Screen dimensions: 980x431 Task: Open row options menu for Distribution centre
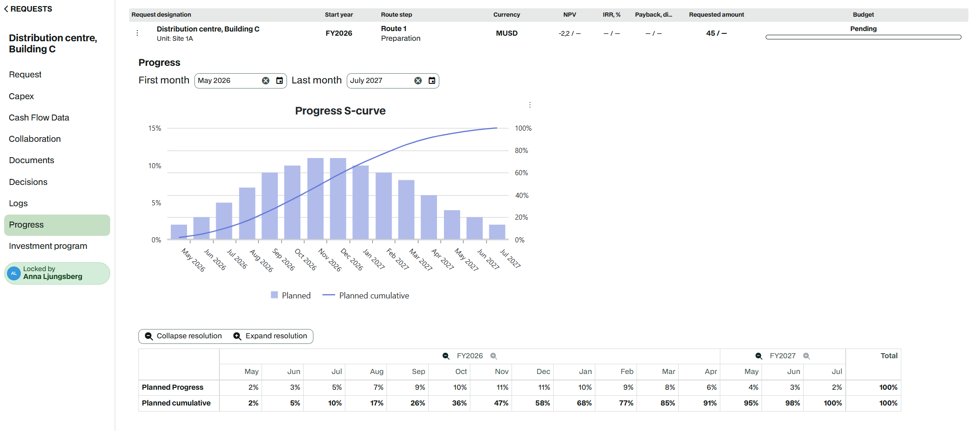coord(137,33)
